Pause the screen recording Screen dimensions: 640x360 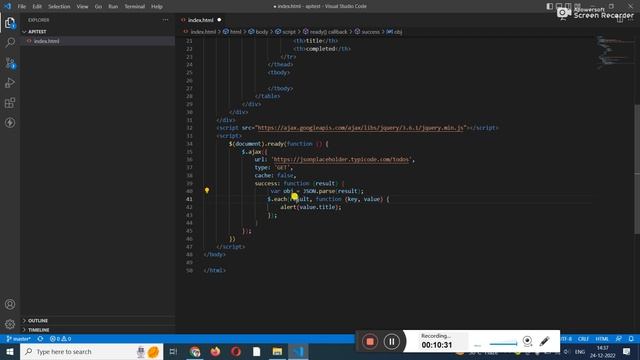(391, 341)
